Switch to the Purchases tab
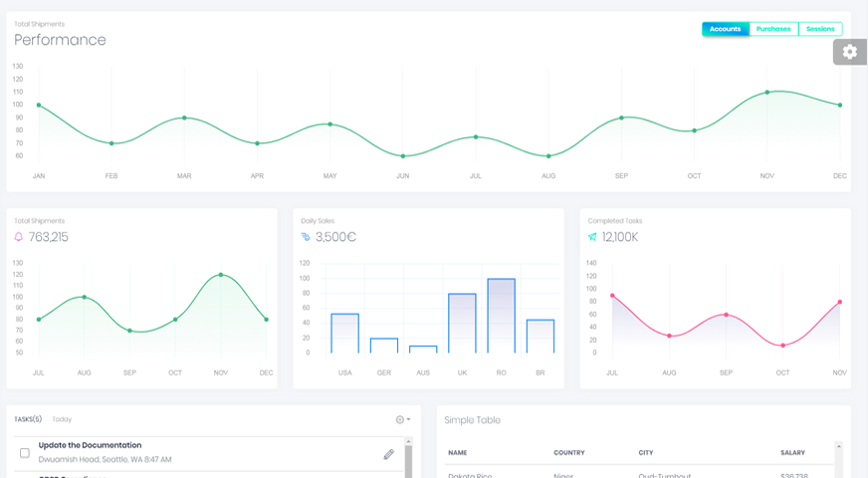 773,29
